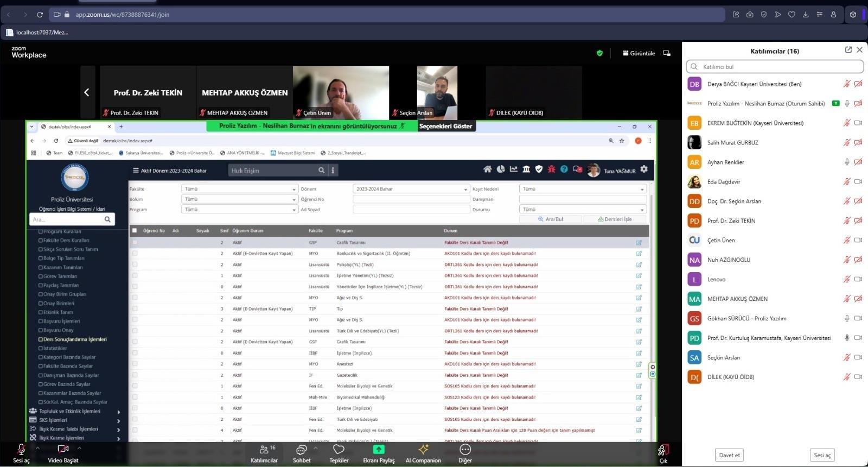Check the Biyomedikal Mühendisliği row checkbox
The image size is (868, 467).
135,397
